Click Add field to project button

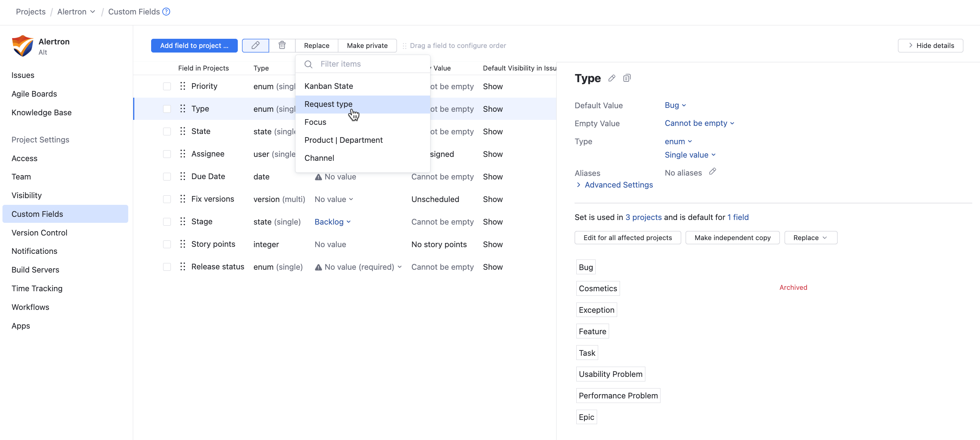194,45
